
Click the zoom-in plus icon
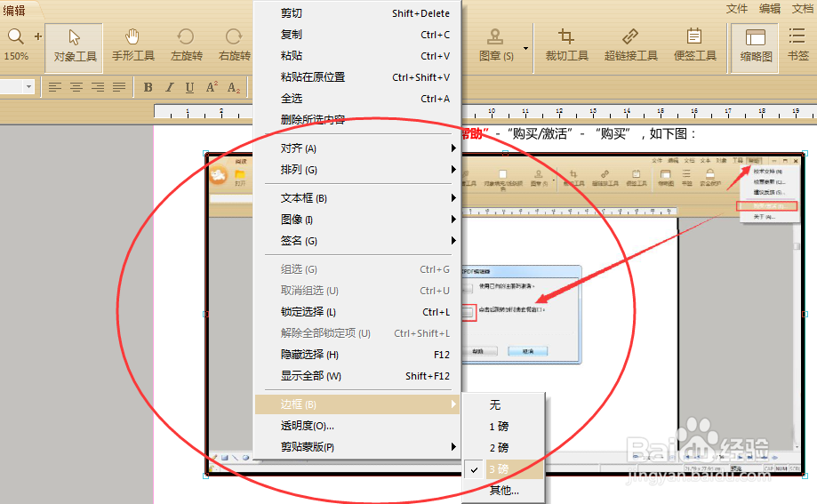[38, 36]
